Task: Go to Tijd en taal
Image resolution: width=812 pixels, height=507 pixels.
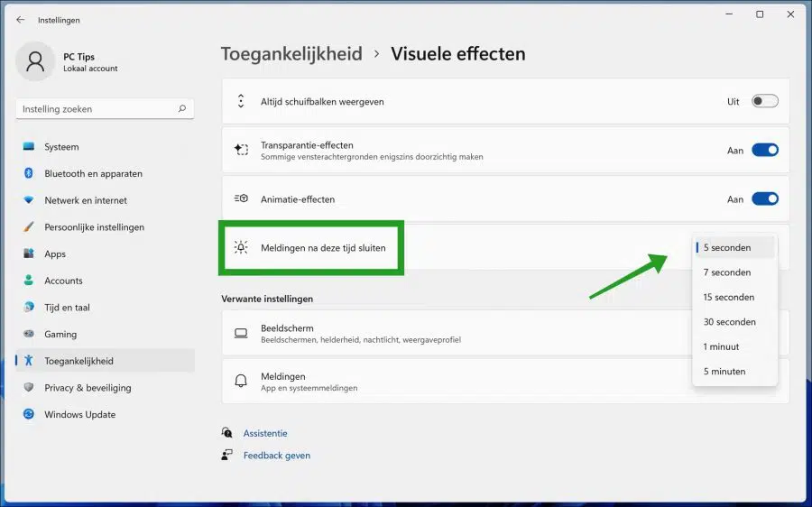Action: pos(106,307)
